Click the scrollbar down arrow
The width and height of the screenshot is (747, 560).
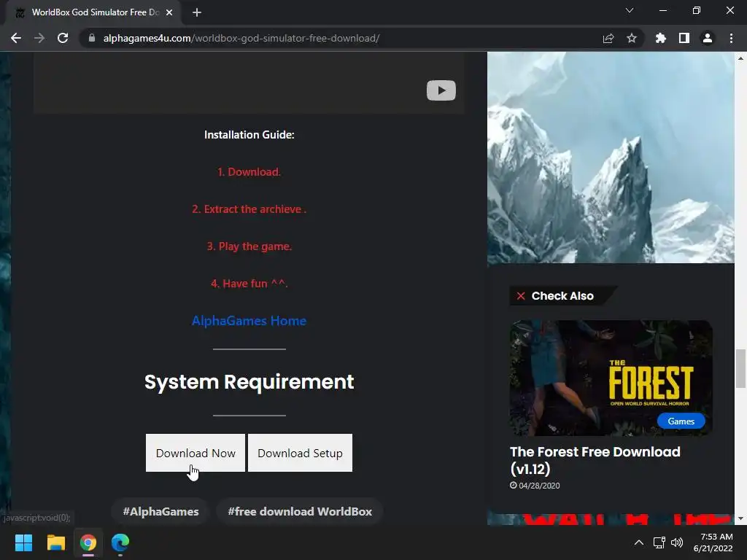740,518
